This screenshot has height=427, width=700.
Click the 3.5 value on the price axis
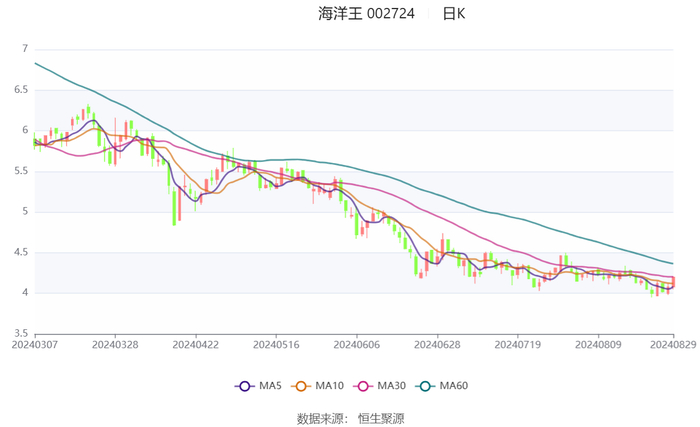pyautogui.click(x=19, y=333)
